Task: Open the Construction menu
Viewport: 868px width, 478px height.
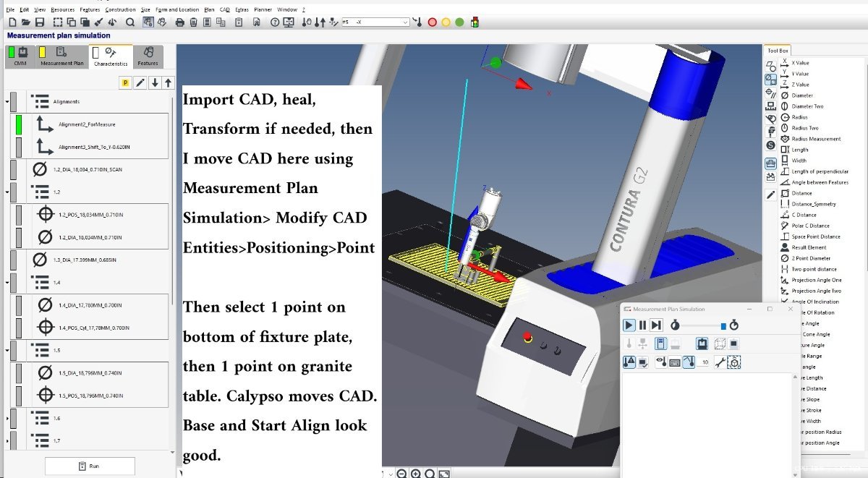Action: tap(120, 9)
